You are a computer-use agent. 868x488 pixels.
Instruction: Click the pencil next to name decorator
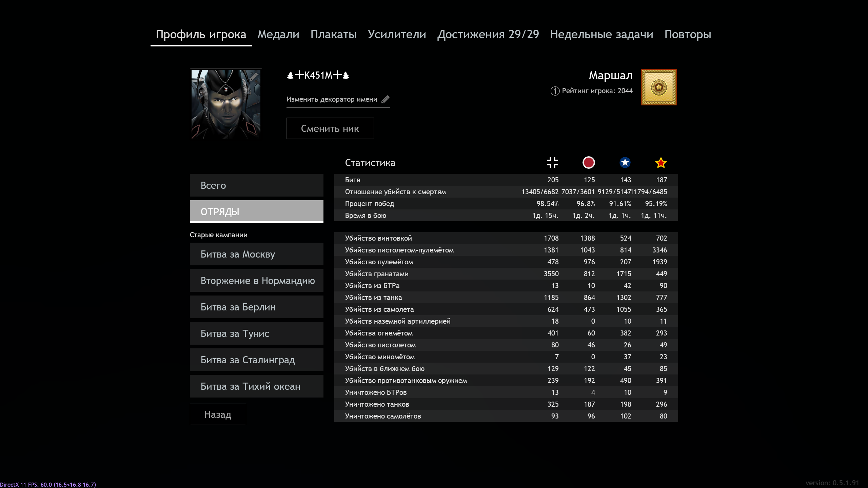tap(386, 99)
